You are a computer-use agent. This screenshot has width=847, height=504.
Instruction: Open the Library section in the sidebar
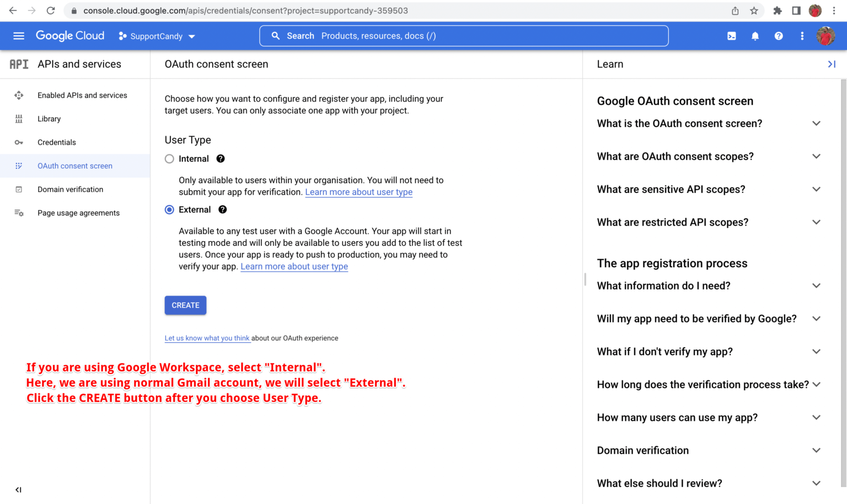(49, 119)
